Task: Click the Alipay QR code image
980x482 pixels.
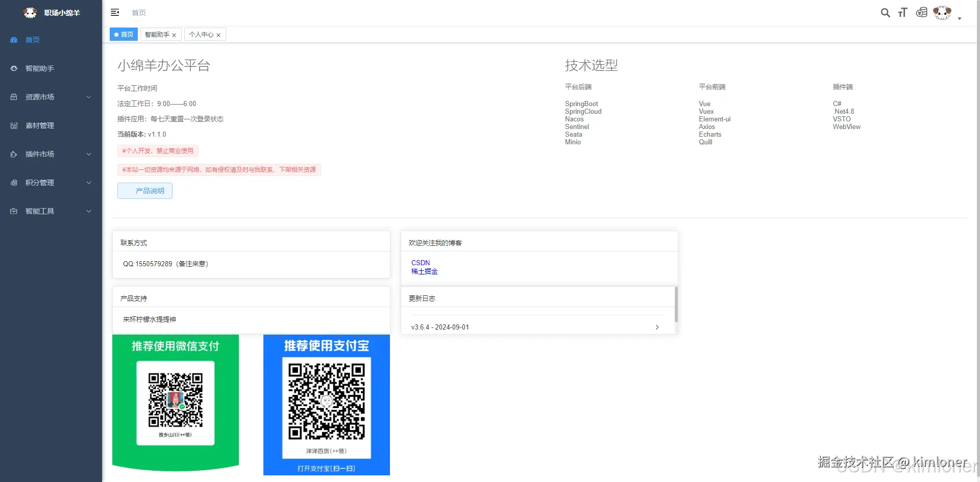Action: pyautogui.click(x=327, y=401)
